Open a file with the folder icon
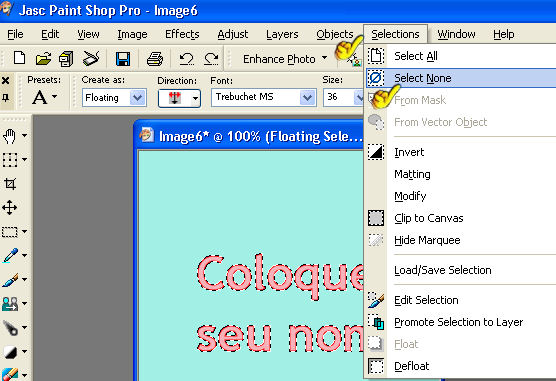 pos(43,59)
